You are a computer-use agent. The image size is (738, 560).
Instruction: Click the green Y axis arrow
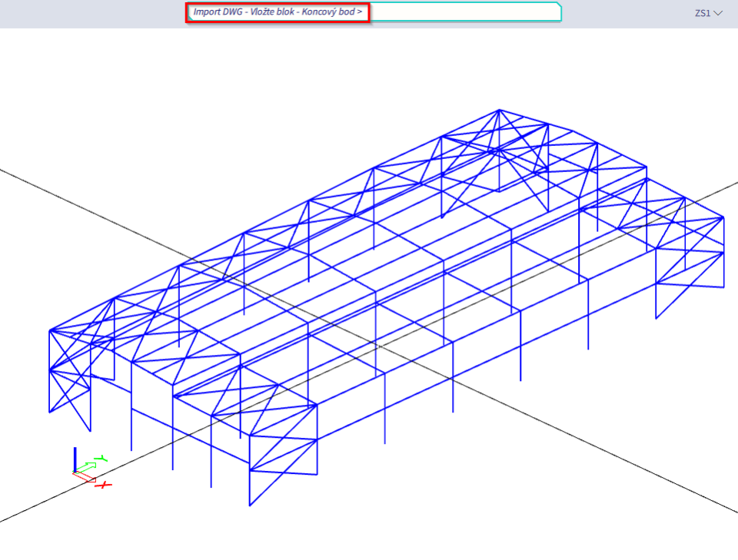[x=87, y=466]
